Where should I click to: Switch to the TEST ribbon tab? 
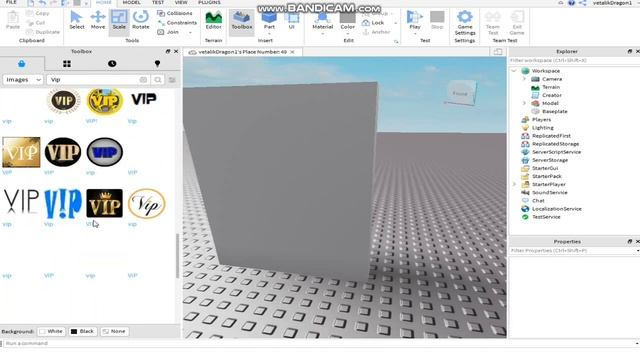coord(158,2)
